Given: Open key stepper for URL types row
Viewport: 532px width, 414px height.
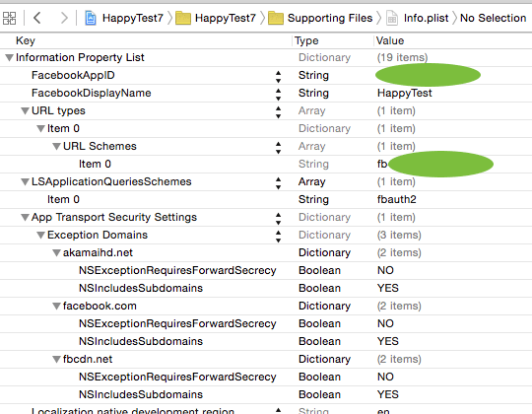Looking at the screenshot, I should click(278, 112).
